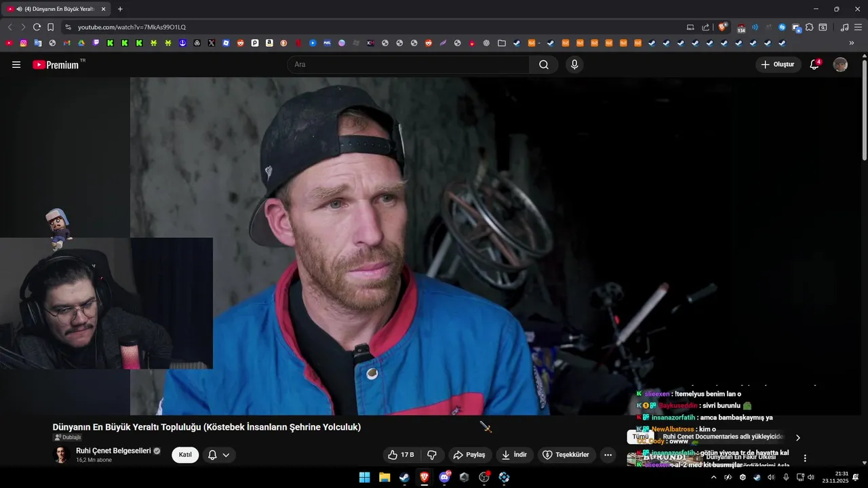This screenshot has height=488, width=868.
Task: Close the Dünyanın En Büyük Yeraltı tab
Action: point(103,9)
